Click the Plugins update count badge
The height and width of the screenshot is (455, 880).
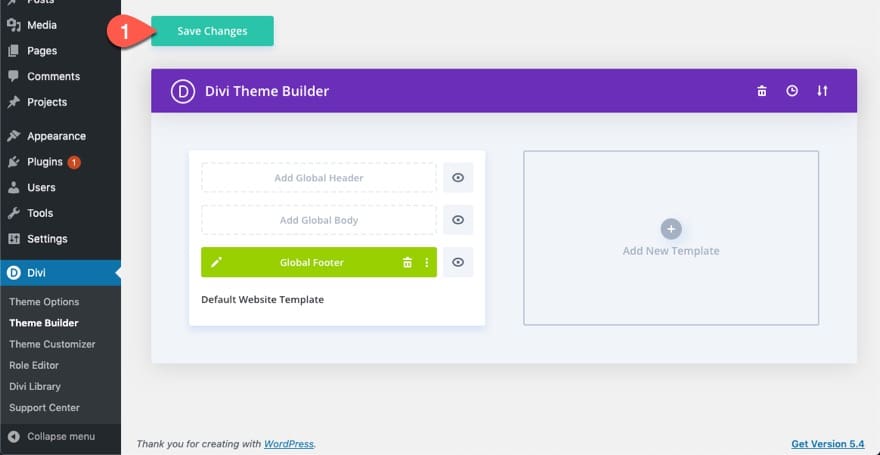(x=74, y=163)
